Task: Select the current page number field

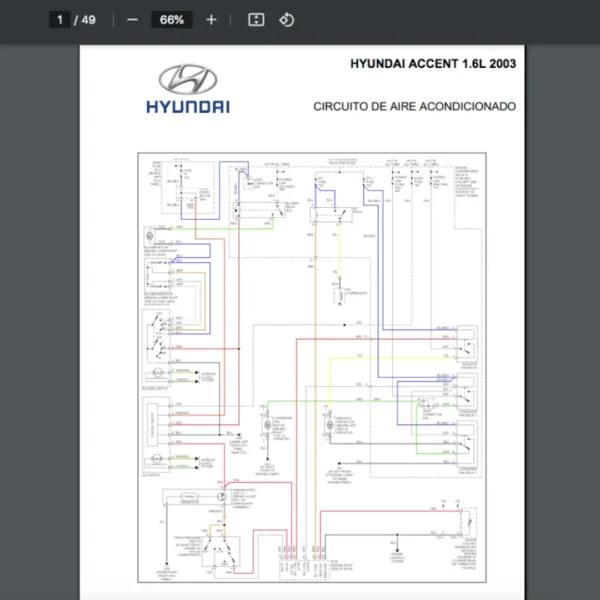Action: coord(60,20)
